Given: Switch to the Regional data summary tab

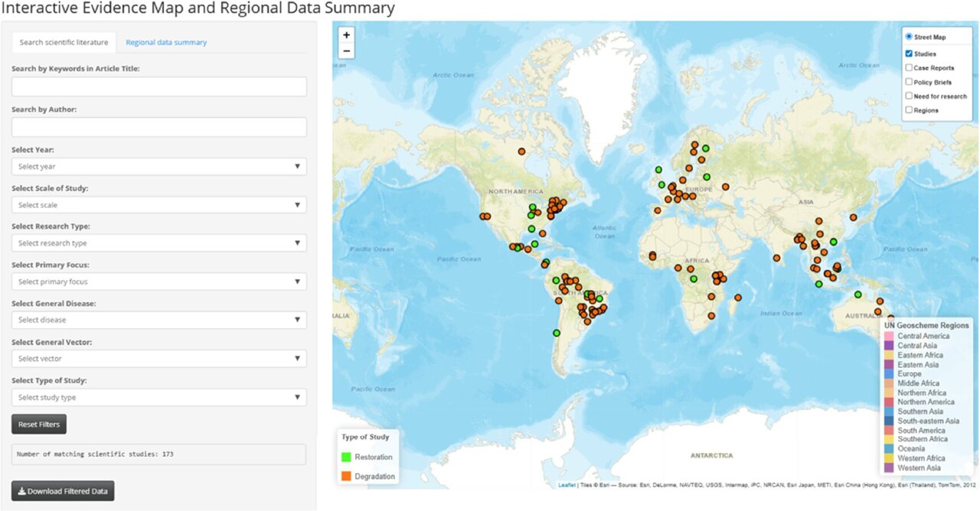Looking at the screenshot, I should pyautogui.click(x=166, y=42).
